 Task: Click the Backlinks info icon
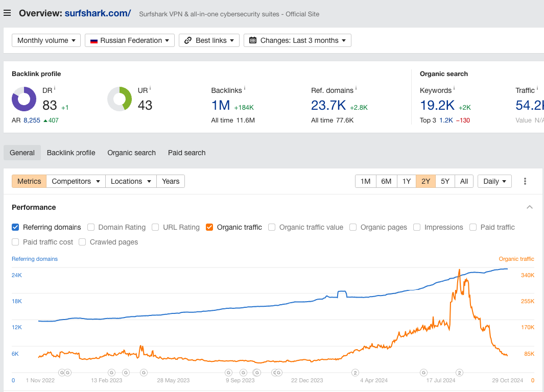pyautogui.click(x=244, y=89)
